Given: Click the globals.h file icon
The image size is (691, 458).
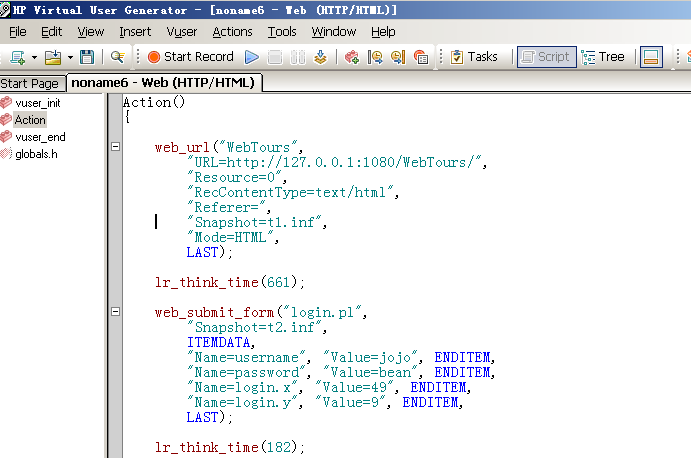Looking at the screenshot, I should 6,153.
